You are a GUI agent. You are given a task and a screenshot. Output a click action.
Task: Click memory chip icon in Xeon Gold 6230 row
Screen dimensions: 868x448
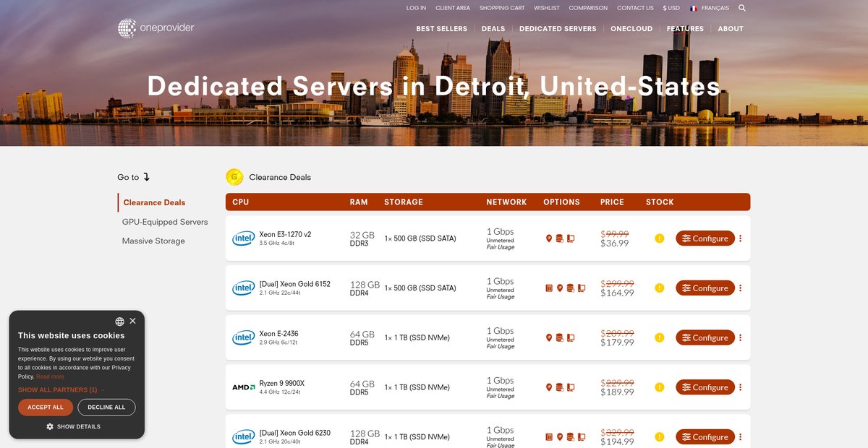pyautogui.click(x=549, y=437)
